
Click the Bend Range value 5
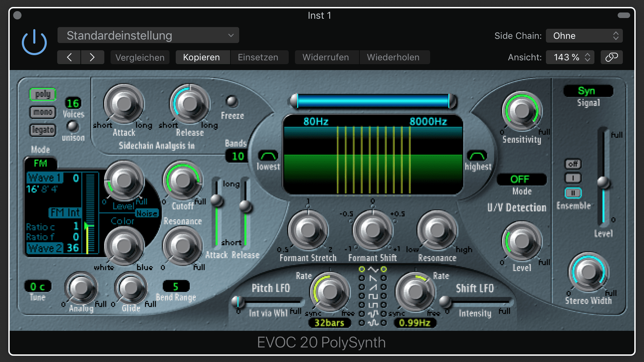pyautogui.click(x=176, y=286)
